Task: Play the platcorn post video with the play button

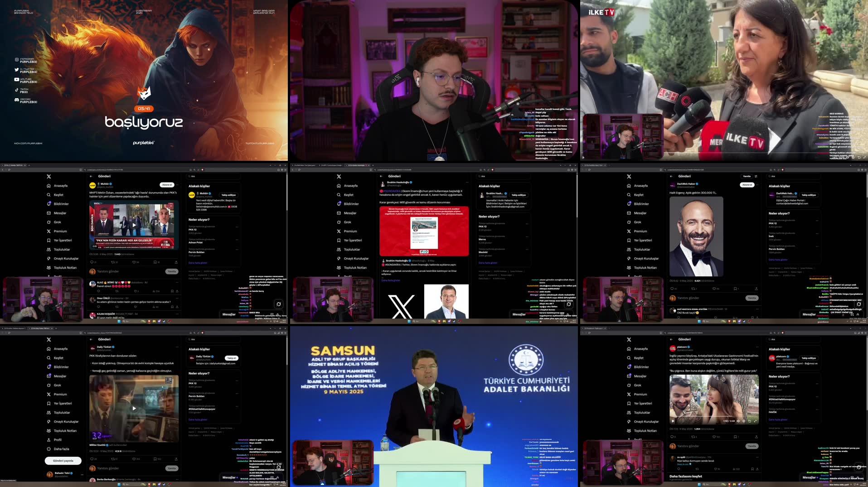Action: point(673,421)
